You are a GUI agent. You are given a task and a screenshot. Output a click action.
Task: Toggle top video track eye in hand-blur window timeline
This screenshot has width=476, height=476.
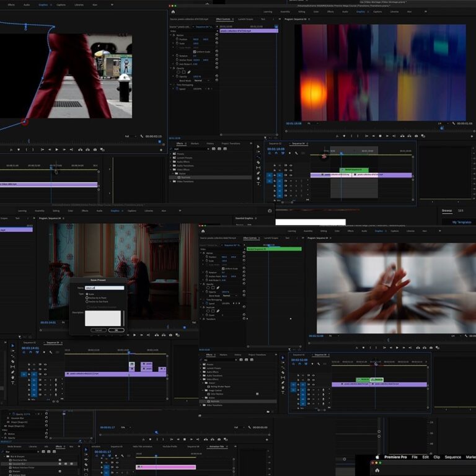pyautogui.click(x=313, y=375)
